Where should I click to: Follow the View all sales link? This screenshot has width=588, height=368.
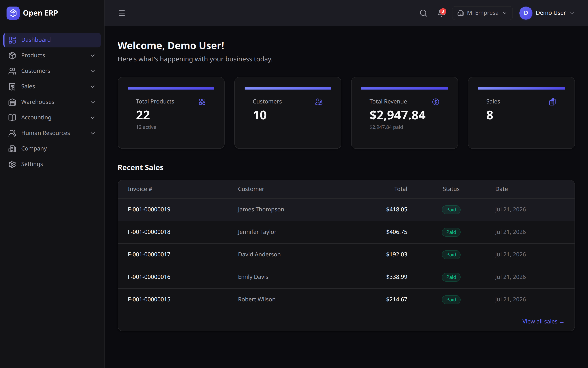pyautogui.click(x=543, y=322)
